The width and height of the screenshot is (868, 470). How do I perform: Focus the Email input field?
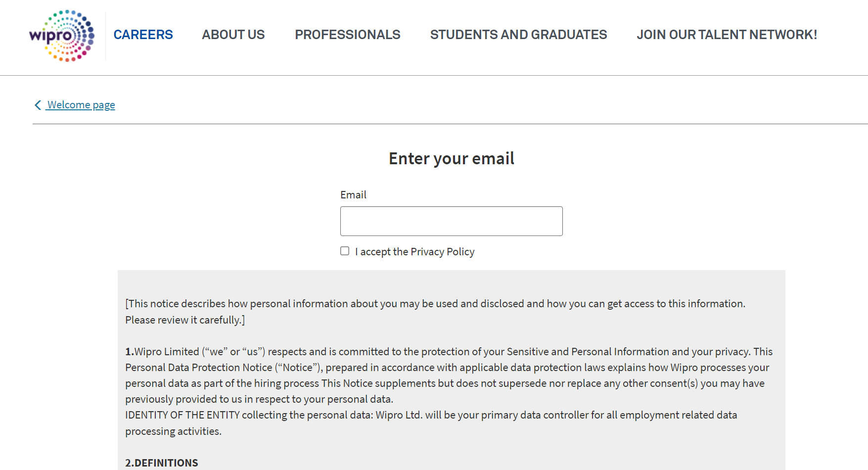pyautogui.click(x=451, y=221)
